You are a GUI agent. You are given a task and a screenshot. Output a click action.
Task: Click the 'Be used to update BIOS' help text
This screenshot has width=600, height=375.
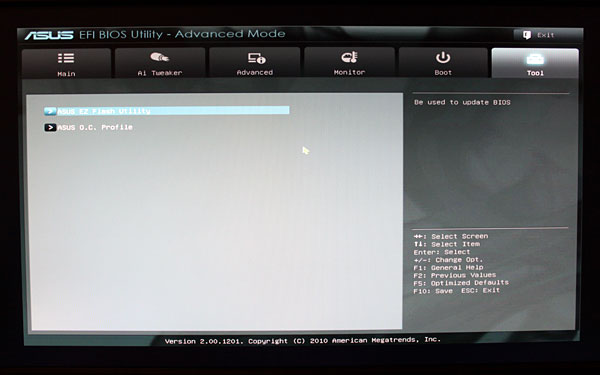[462, 102]
